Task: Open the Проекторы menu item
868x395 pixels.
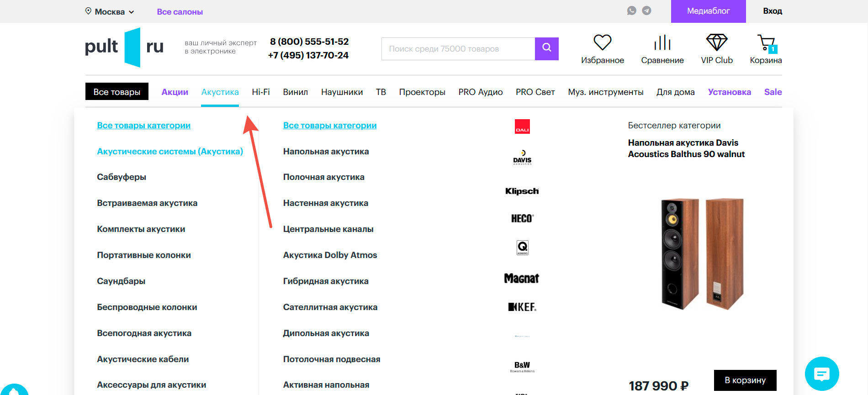Action: [422, 92]
